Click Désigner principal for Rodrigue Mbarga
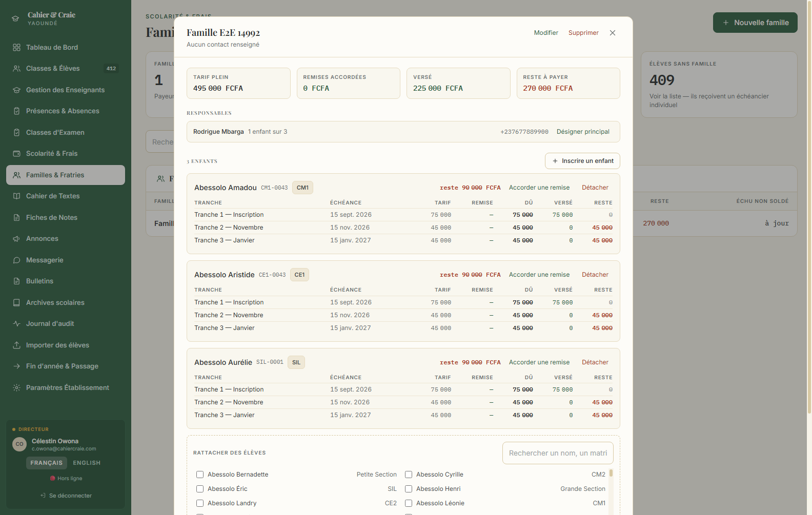812x515 pixels. [x=583, y=132]
